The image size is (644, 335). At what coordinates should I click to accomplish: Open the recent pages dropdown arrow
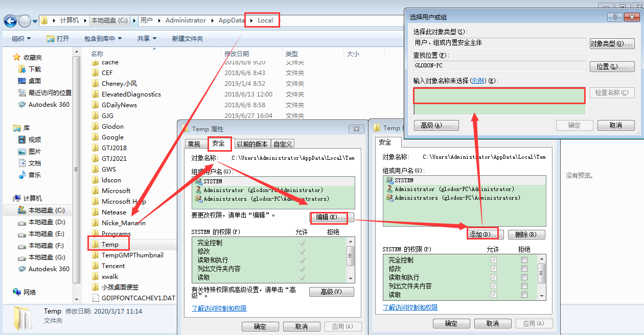click(x=35, y=21)
